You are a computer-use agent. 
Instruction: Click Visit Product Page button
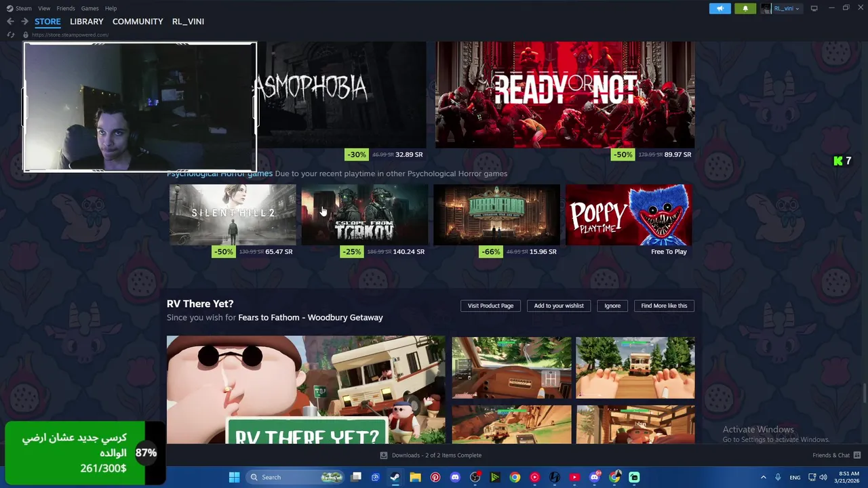point(490,306)
